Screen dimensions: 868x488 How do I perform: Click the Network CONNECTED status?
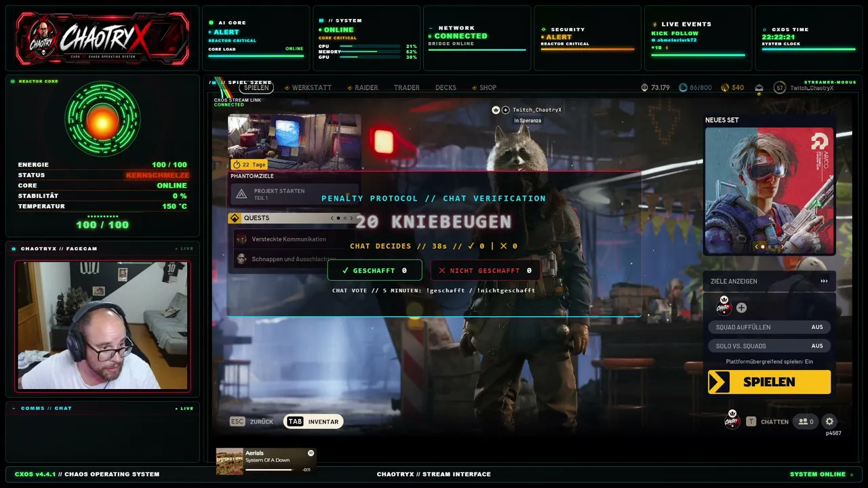(460, 36)
